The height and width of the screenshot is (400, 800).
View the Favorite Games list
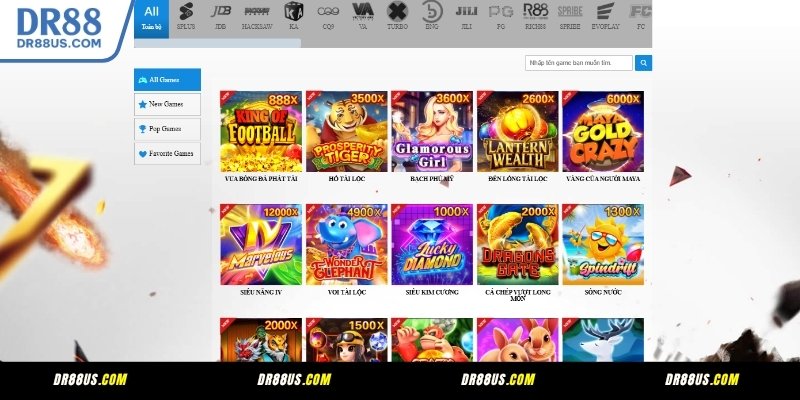tap(167, 154)
